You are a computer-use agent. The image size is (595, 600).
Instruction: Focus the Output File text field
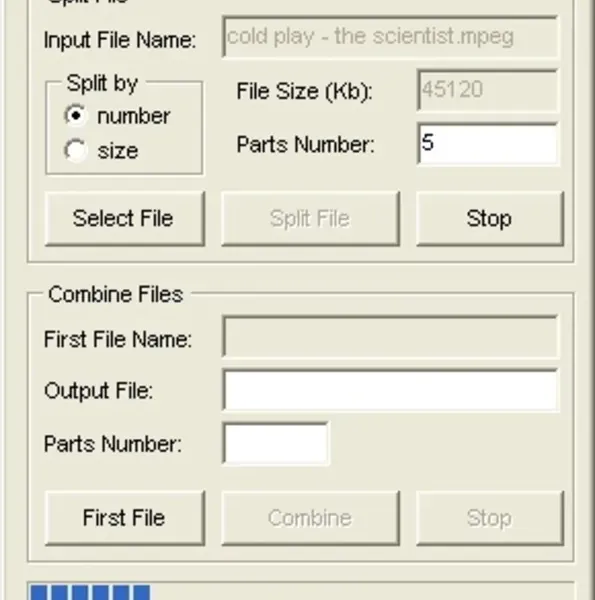tap(390, 390)
